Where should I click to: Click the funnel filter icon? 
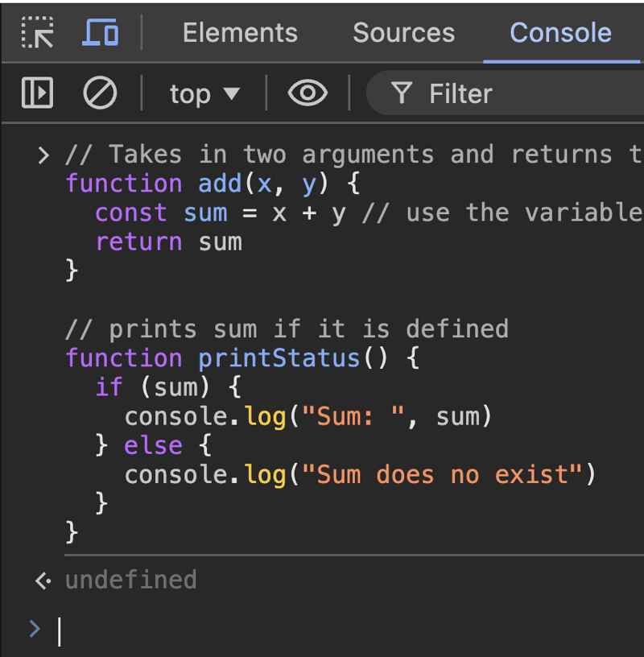402,93
